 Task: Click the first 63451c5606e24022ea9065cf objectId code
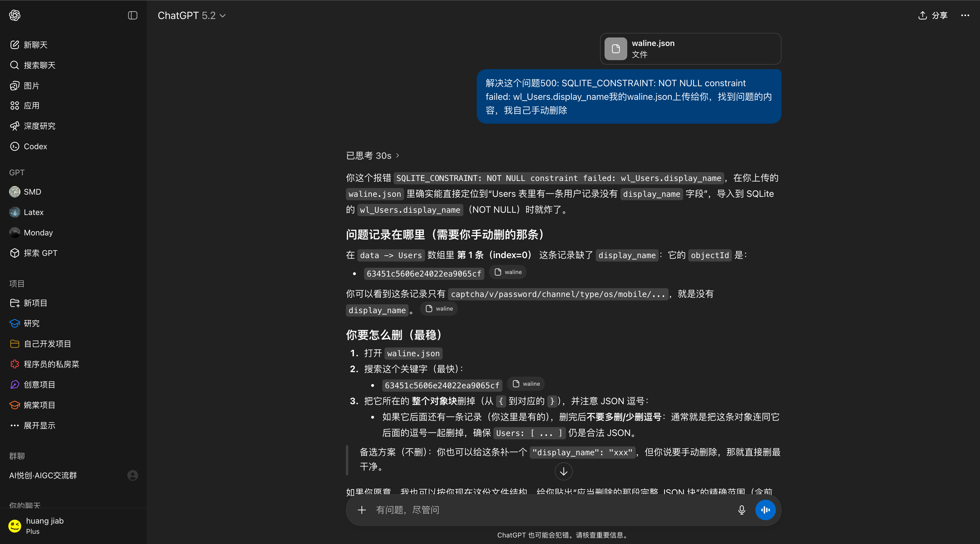pos(424,273)
